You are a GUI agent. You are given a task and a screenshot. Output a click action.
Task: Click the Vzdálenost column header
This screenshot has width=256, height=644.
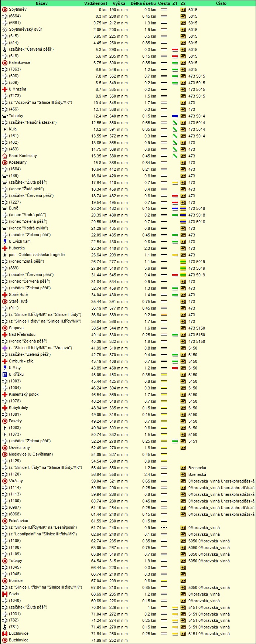point(96,3)
